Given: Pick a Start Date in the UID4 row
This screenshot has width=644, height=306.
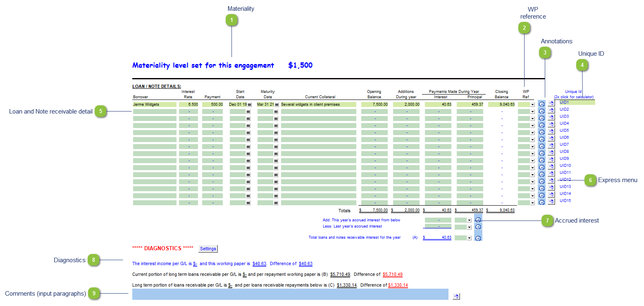Looking at the screenshot, I should tap(248, 126).
